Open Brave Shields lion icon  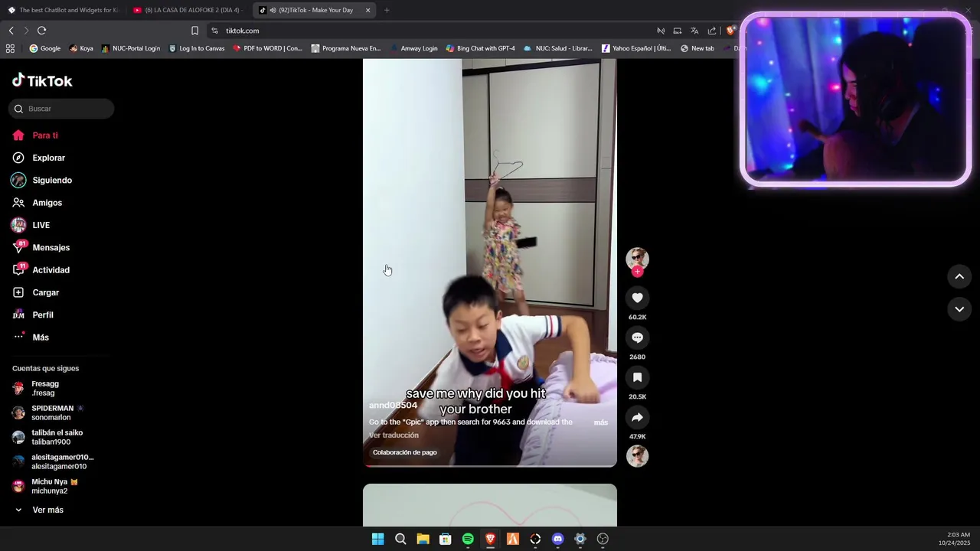coord(730,31)
